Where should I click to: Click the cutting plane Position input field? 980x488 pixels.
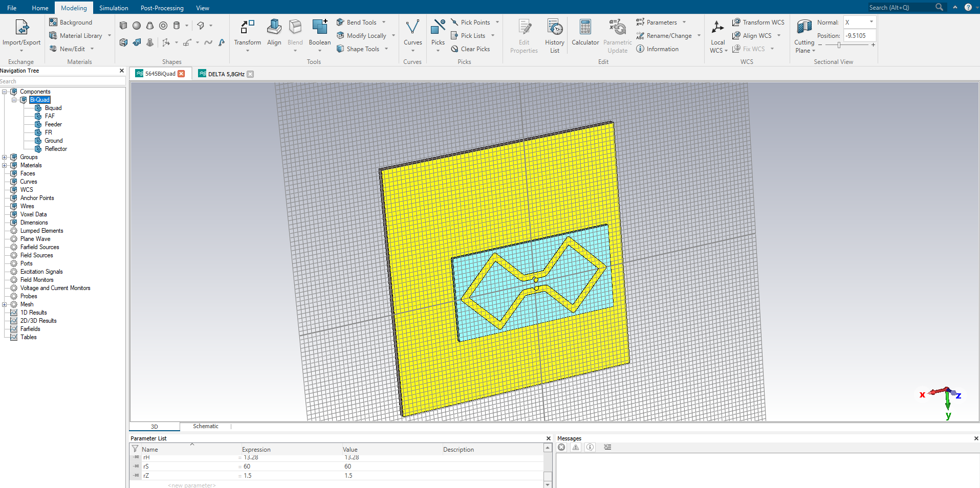coord(859,36)
